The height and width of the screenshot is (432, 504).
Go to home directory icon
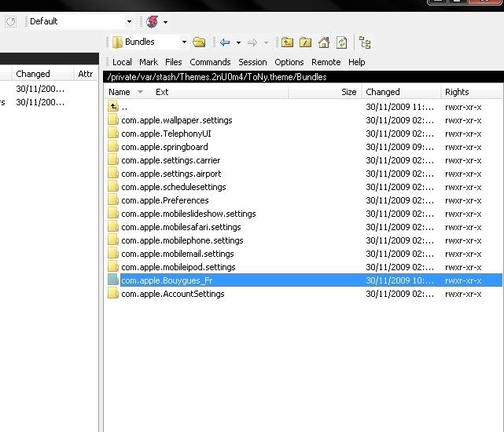pyautogui.click(x=324, y=42)
